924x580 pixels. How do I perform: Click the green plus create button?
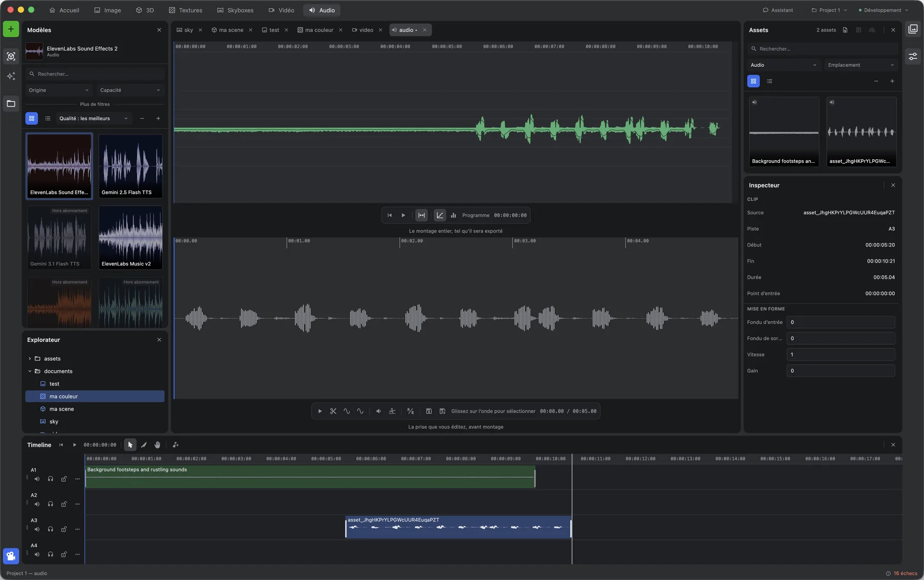click(x=11, y=29)
